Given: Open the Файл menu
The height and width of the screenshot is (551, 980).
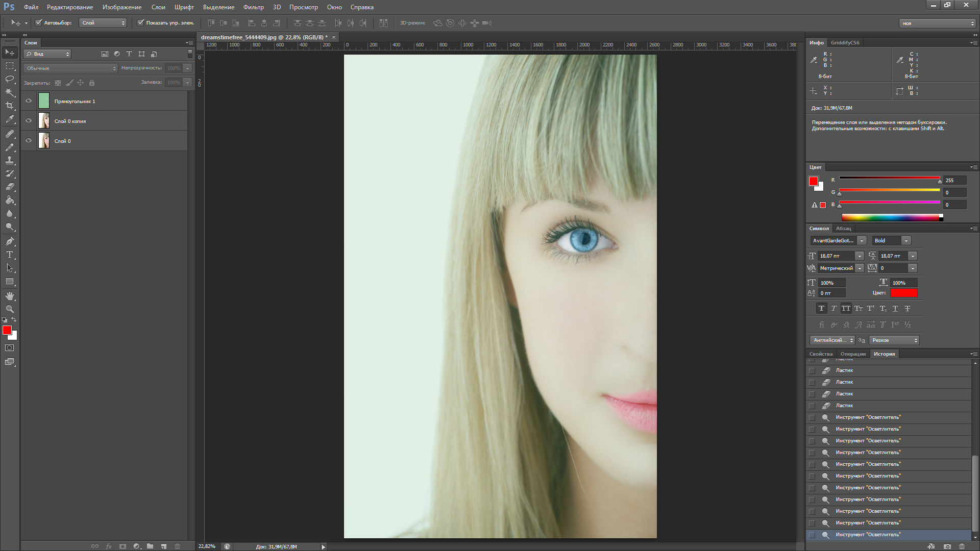Looking at the screenshot, I should coord(31,7).
